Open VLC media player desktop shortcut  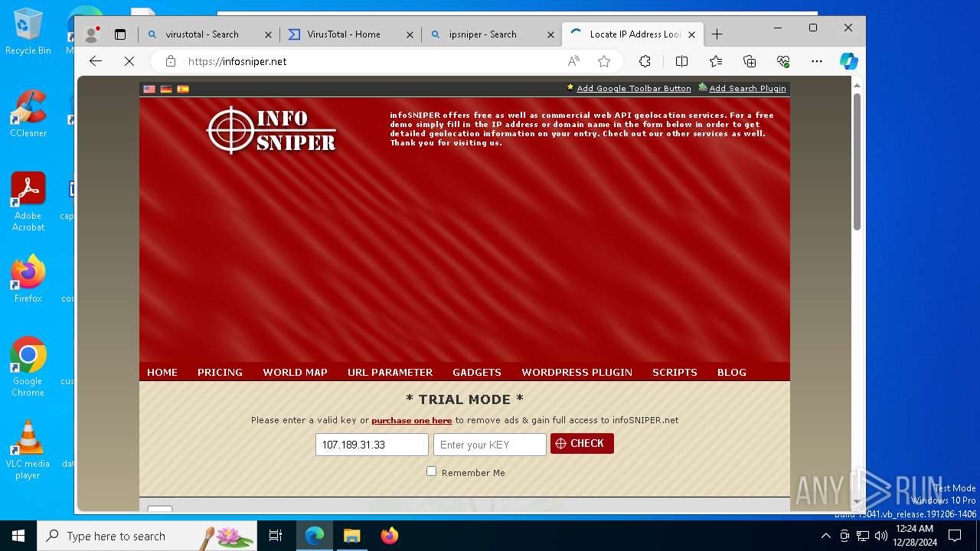click(28, 449)
